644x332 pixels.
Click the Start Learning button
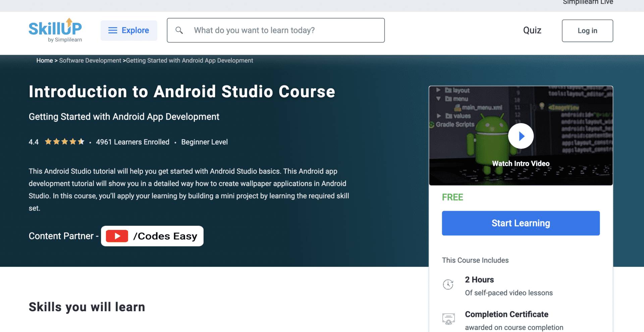click(x=521, y=223)
